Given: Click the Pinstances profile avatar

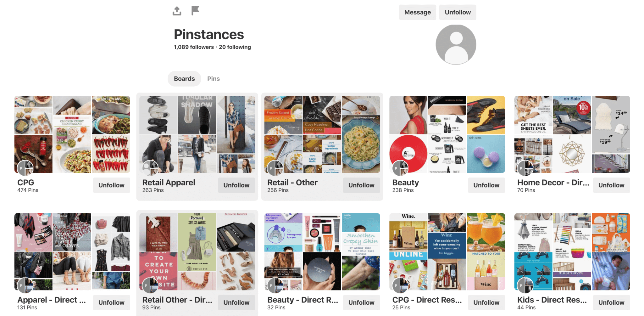Looking at the screenshot, I should point(456,45).
